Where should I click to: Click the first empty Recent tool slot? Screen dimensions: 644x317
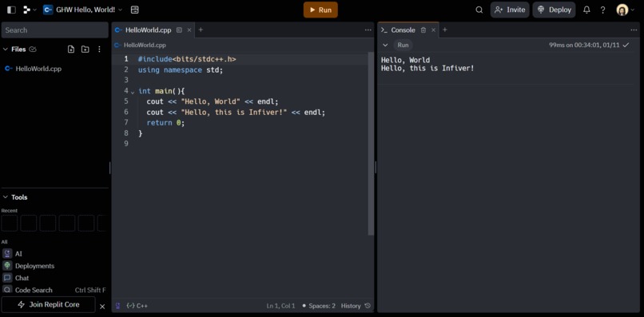[10, 223]
